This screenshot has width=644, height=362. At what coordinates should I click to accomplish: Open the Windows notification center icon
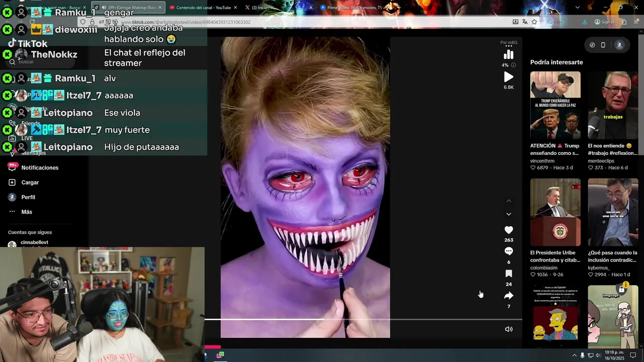[x=633, y=355]
